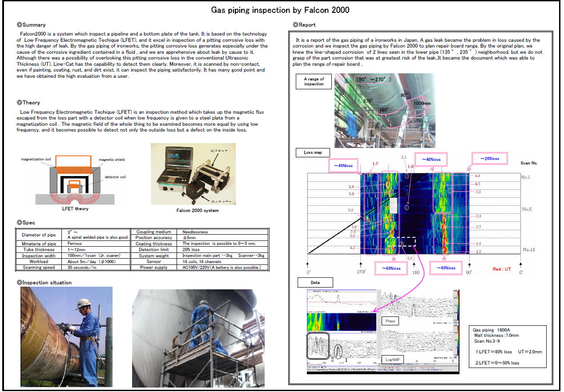Select the "◎Summary" heading
The height and width of the screenshot is (392, 564).
tap(31, 25)
